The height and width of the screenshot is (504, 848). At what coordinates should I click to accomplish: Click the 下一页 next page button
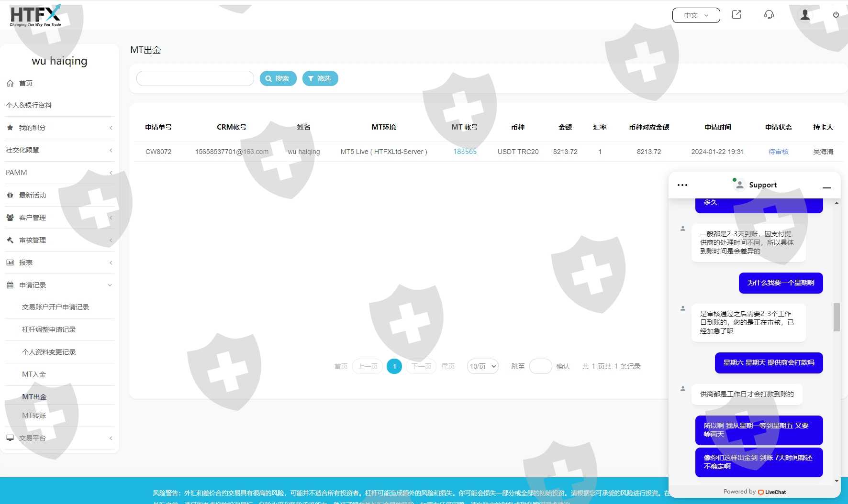pos(421,366)
